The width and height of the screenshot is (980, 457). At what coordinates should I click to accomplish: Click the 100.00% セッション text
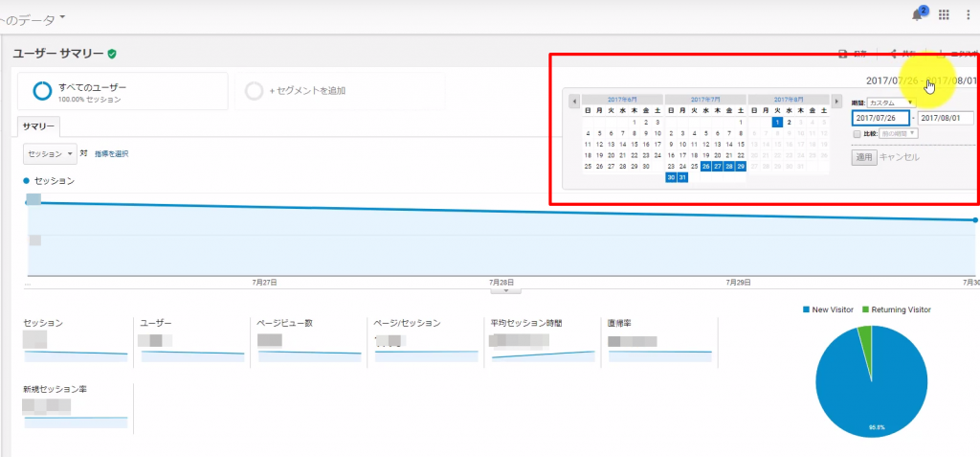pos(90,100)
